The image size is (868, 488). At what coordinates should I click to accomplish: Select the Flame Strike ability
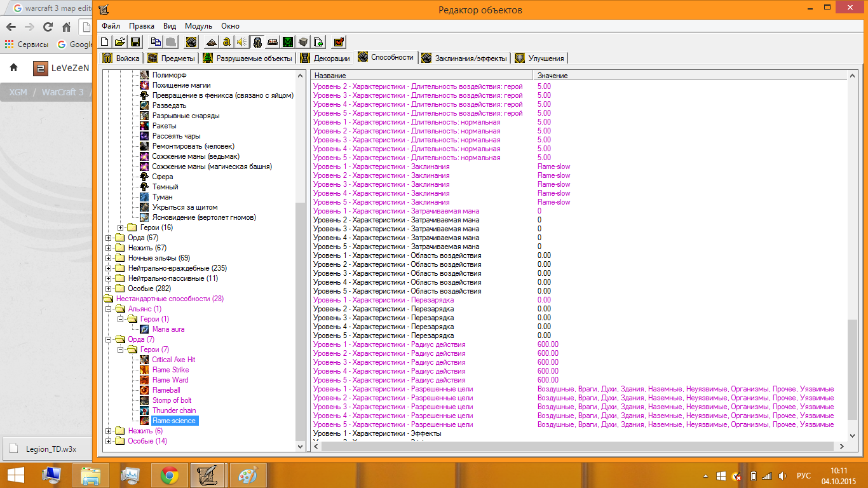[170, 370]
